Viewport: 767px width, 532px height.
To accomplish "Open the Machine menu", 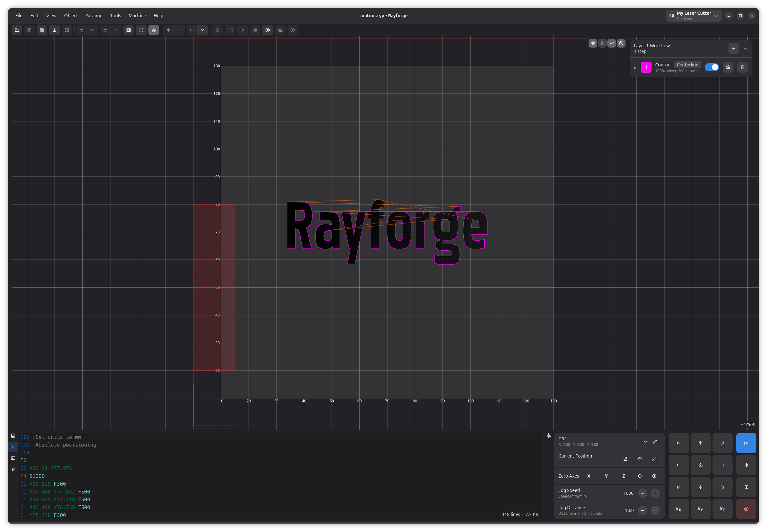I will point(137,15).
